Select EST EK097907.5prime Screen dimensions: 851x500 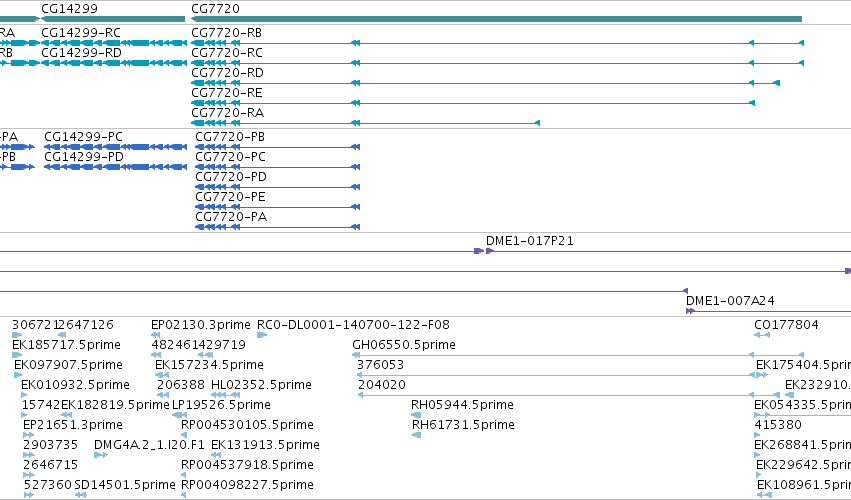[68, 365]
